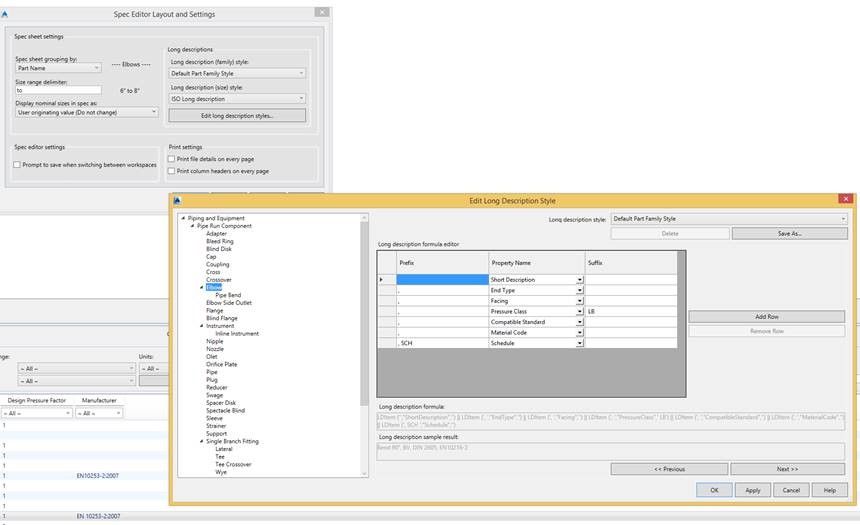Check Print file details on every page
Viewport: 860px width, 525px height.
[172, 159]
